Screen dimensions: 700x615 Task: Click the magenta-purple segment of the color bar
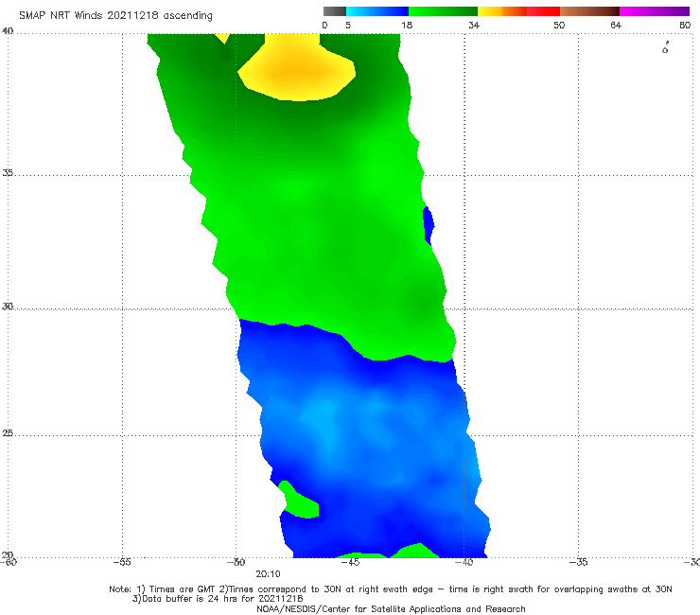click(655, 11)
